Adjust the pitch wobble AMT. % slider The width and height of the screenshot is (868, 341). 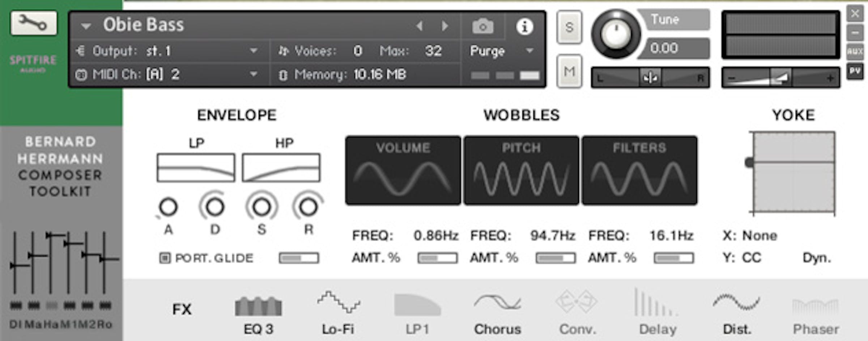click(556, 258)
